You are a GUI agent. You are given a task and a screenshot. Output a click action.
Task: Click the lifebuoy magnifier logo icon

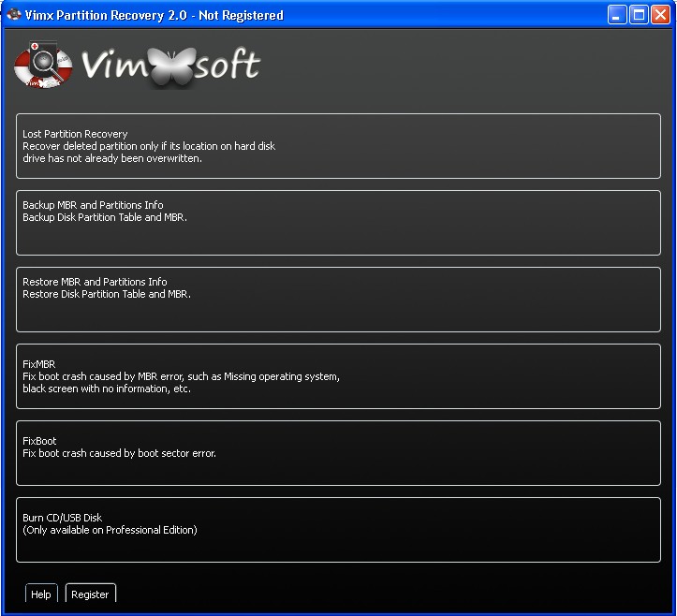(43, 66)
